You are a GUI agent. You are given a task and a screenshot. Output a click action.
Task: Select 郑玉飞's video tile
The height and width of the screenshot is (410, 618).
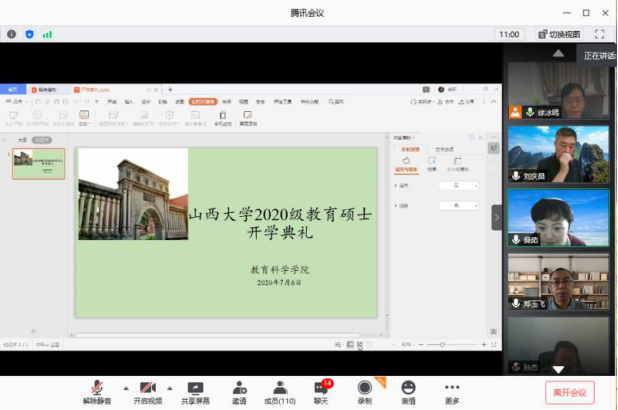[558, 282]
